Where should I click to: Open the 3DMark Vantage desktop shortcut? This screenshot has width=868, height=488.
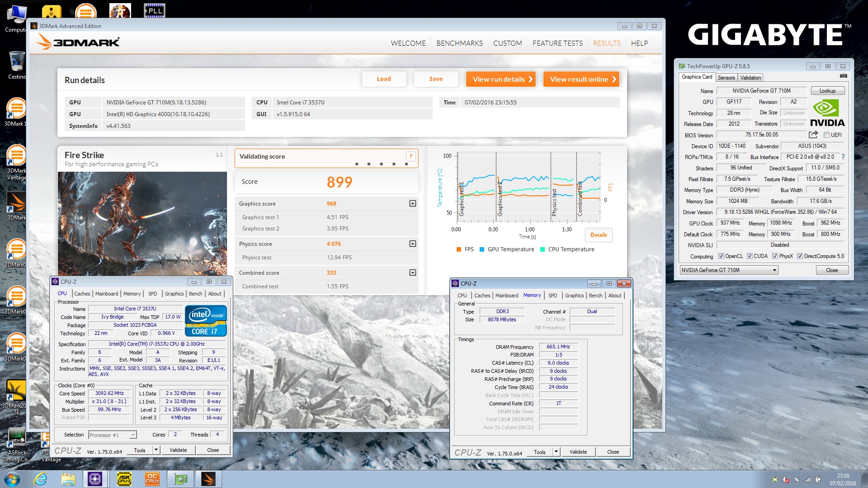coord(16,163)
